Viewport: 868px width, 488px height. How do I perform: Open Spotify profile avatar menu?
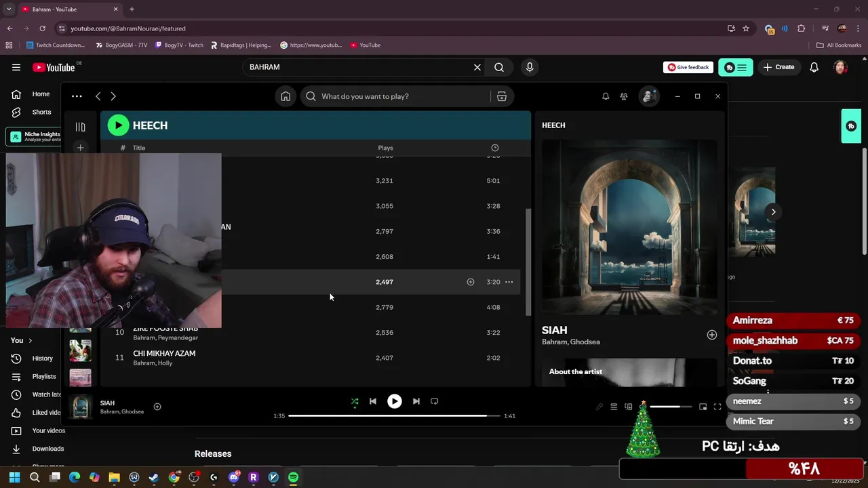coord(649,96)
